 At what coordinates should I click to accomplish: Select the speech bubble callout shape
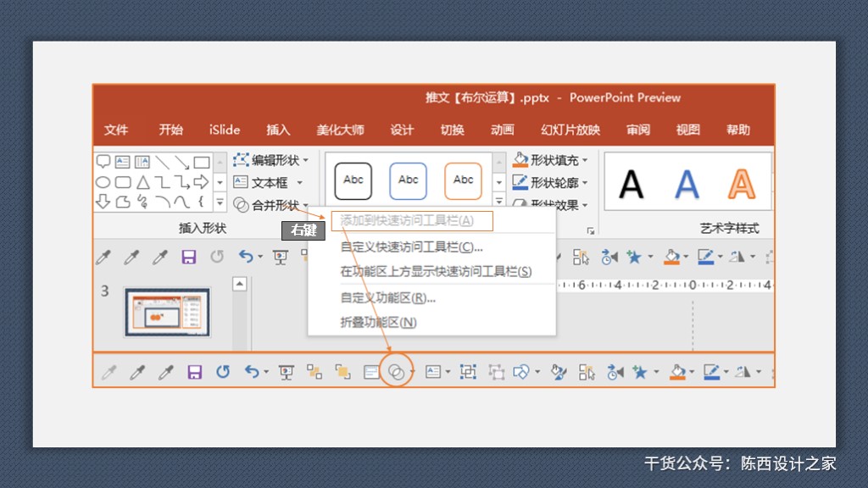[103, 162]
